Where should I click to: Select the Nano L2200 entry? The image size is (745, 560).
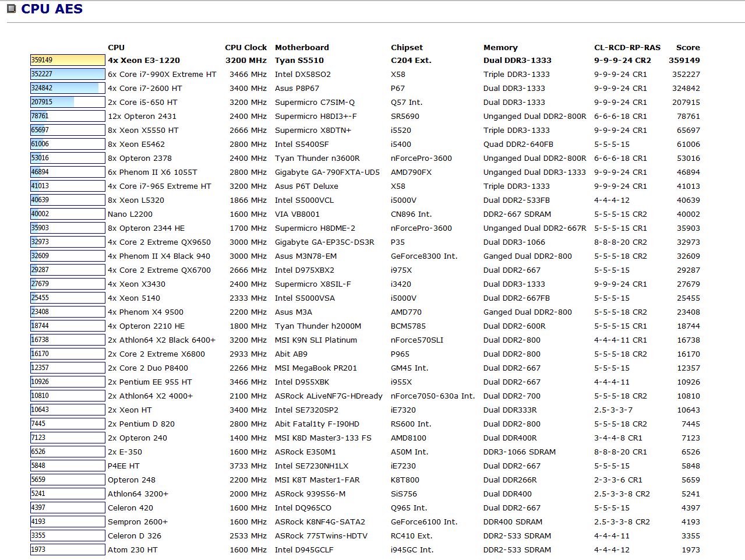click(x=130, y=214)
